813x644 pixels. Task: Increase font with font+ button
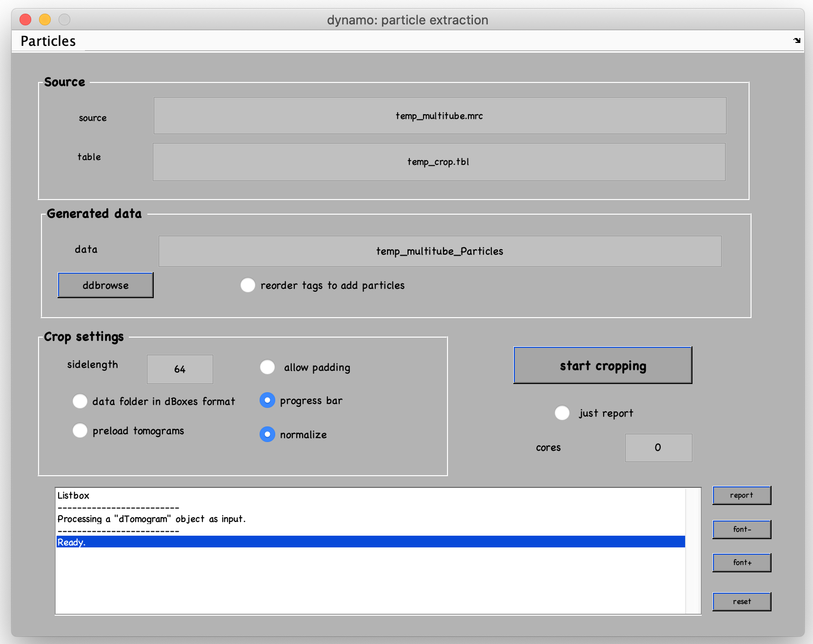[x=742, y=563]
